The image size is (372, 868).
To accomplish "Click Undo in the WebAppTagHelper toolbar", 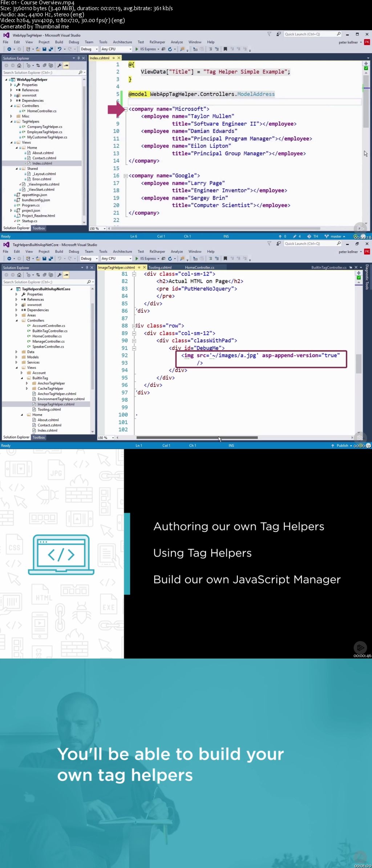I will tap(60, 49).
